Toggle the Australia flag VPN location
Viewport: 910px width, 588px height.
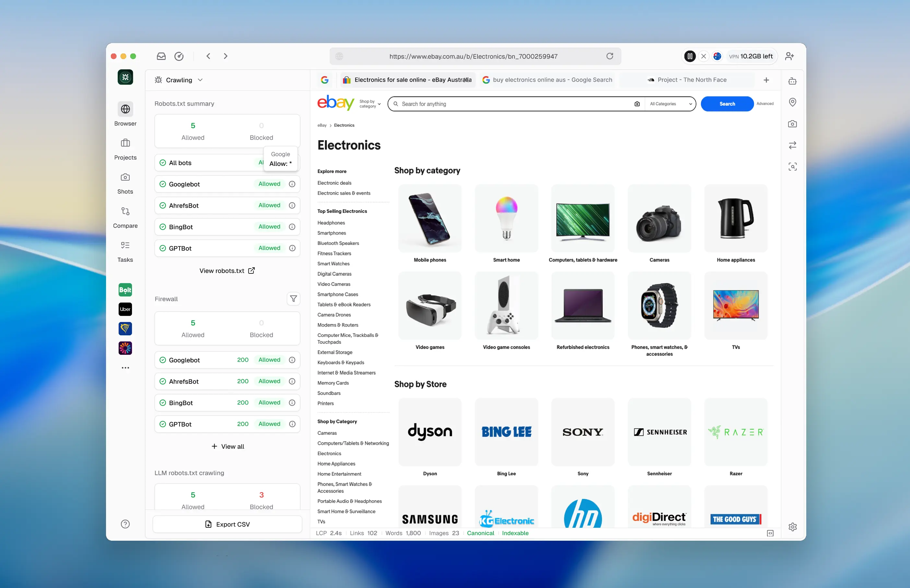click(x=717, y=56)
